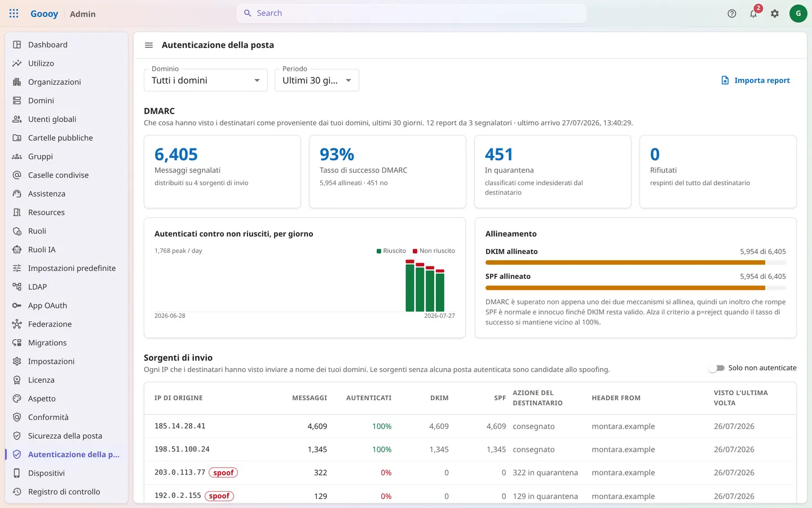Screen dimensions: 812x508
Task: Open the Dominio dropdown
Action: [206, 80]
